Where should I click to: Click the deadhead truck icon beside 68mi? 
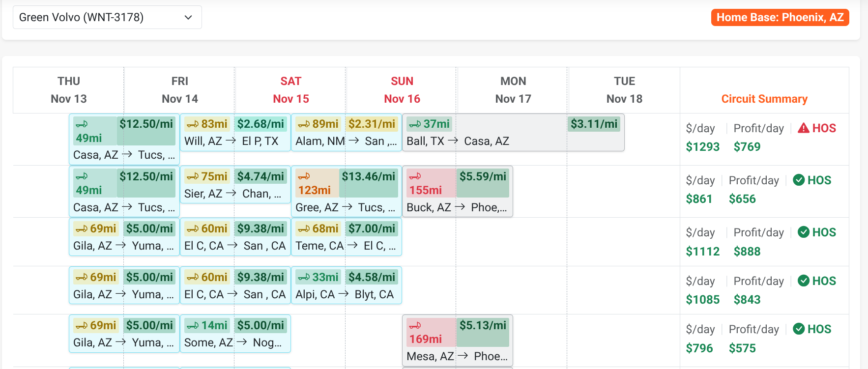click(304, 228)
